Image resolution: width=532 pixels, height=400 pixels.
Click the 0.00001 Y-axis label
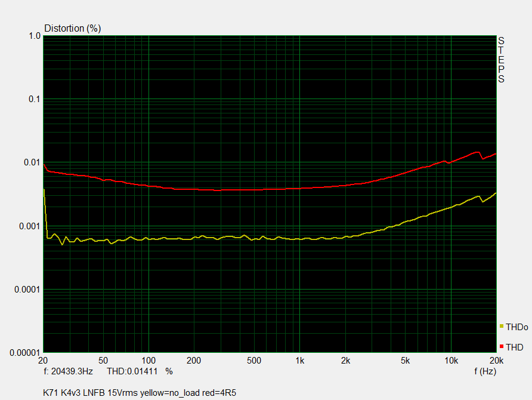point(25,353)
